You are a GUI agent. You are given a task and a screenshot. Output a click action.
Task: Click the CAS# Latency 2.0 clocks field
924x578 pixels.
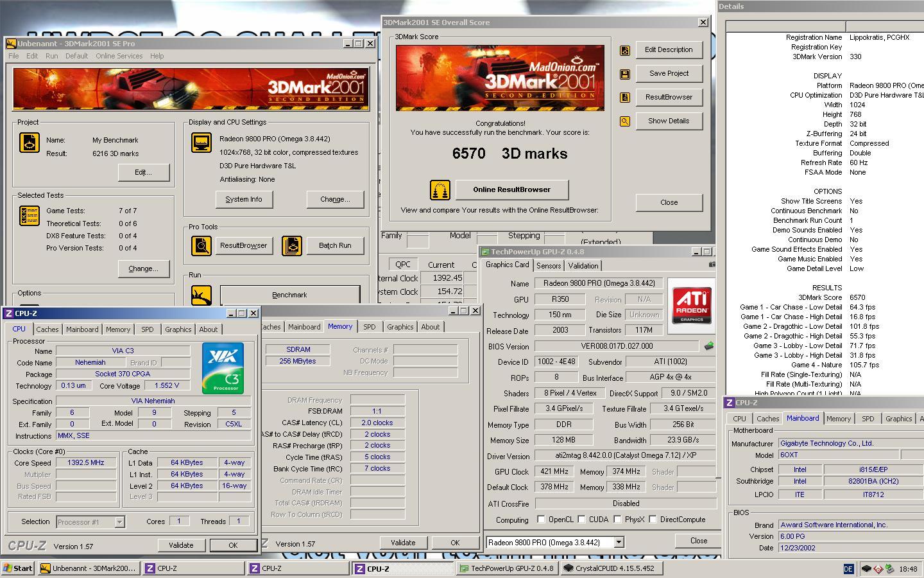[377, 423]
